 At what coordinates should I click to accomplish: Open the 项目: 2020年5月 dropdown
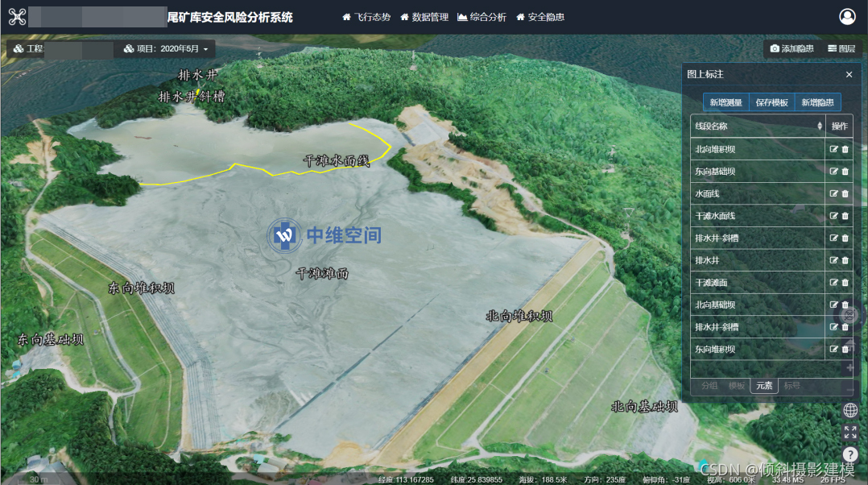tap(166, 48)
